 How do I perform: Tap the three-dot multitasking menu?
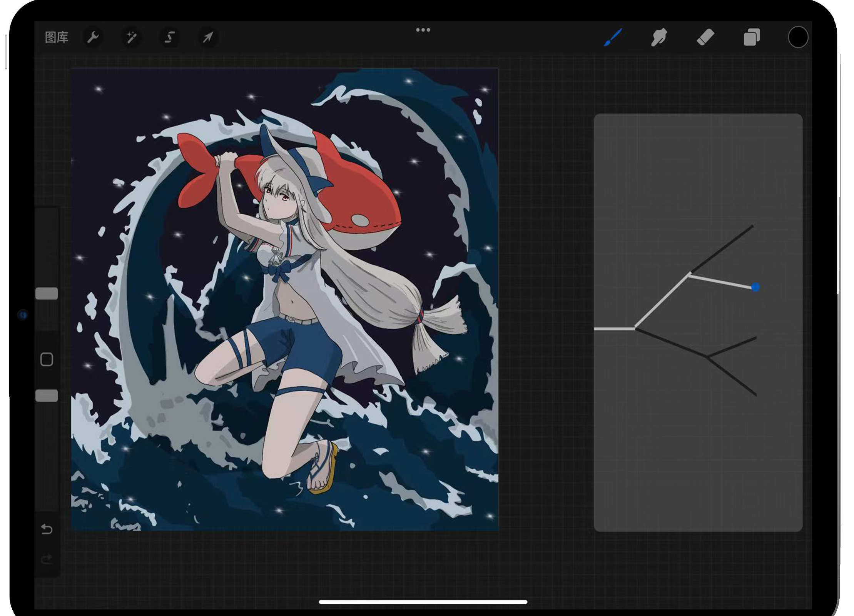click(x=423, y=30)
